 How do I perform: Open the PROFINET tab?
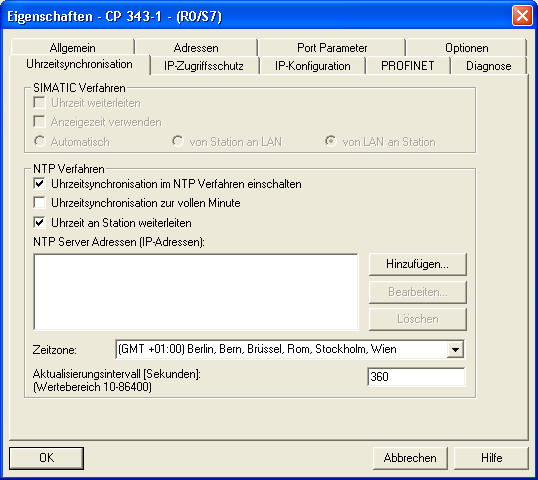pos(408,66)
